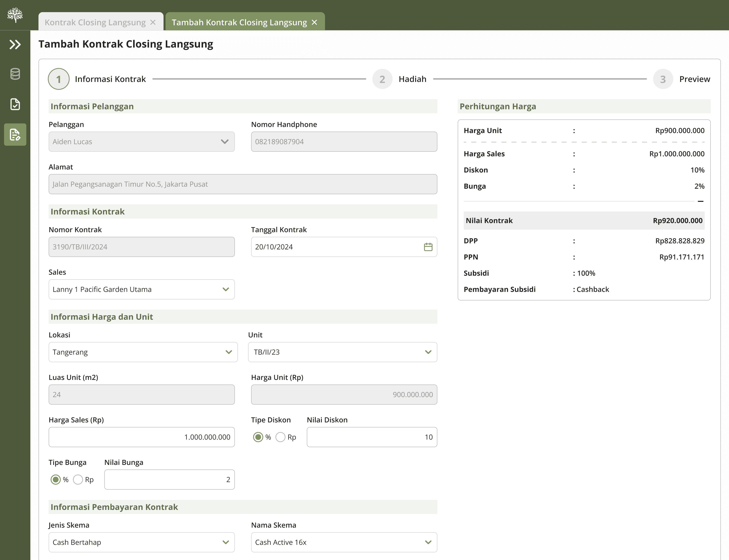Open the Sales dropdown
Viewport: 729px width, 560px height.
tap(142, 289)
